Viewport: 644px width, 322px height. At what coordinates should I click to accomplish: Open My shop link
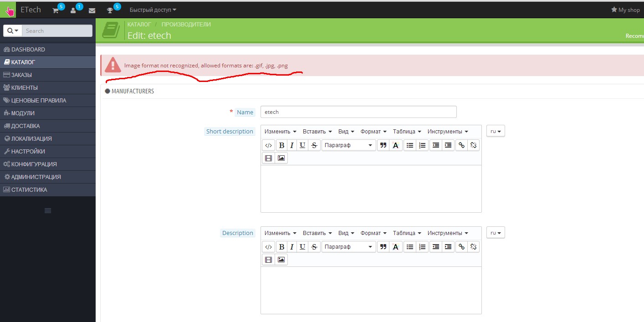pyautogui.click(x=625, y=10)
